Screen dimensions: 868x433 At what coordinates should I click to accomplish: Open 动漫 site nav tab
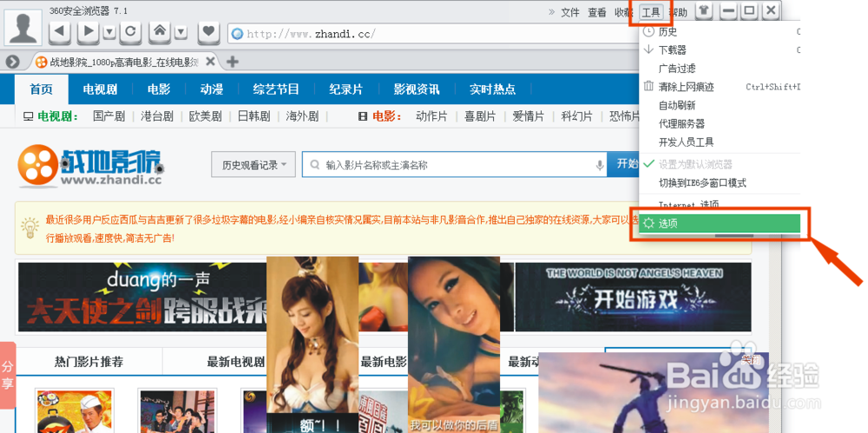click(212, 89)
